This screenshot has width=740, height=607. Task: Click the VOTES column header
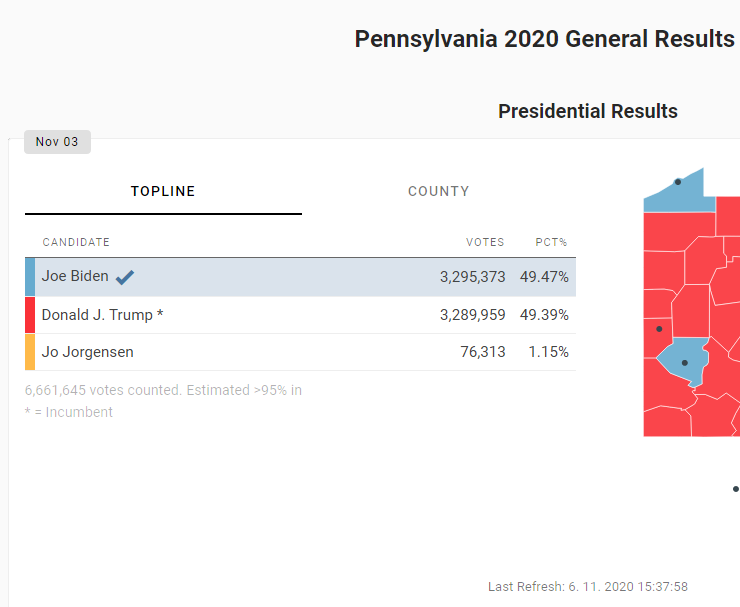pos(485,243)
